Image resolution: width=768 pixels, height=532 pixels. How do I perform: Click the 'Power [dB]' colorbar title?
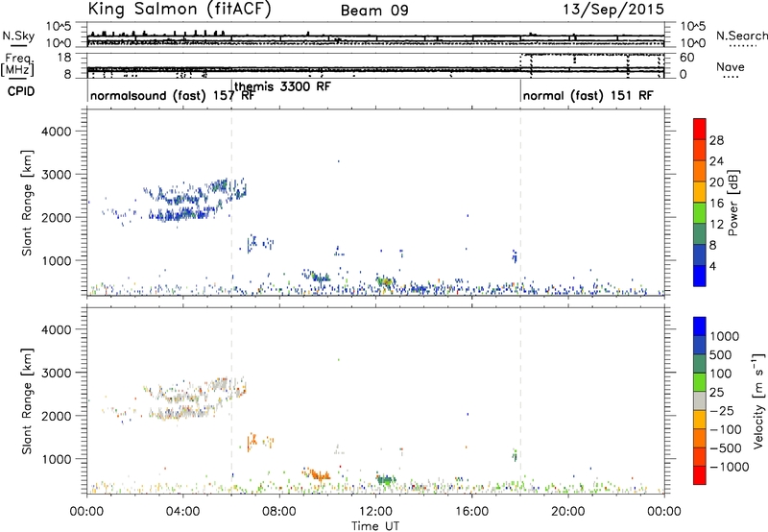pos(733,203)
